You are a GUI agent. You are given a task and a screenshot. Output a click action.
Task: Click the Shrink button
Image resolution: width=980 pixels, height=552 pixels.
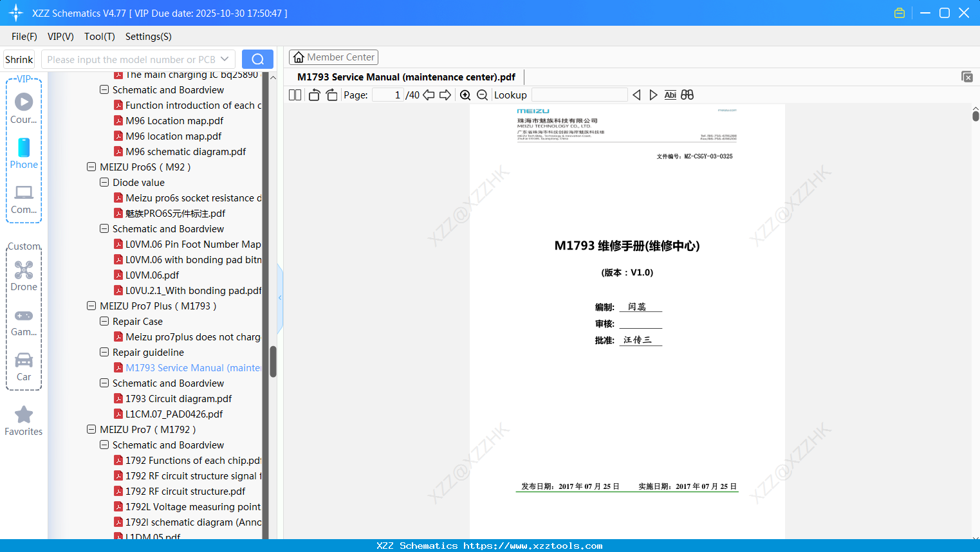[18, 59]
